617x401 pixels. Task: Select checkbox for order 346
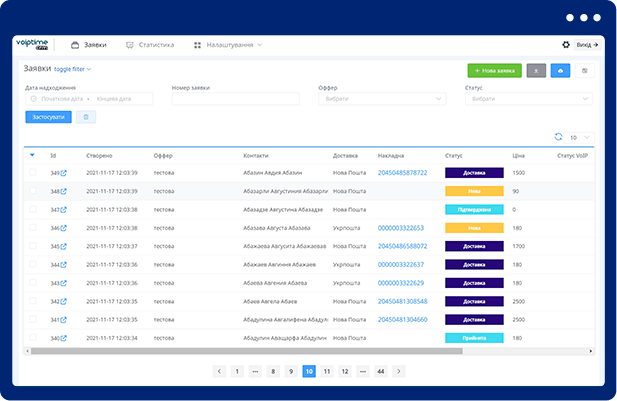pyautogui.click(x=33, y=227)
